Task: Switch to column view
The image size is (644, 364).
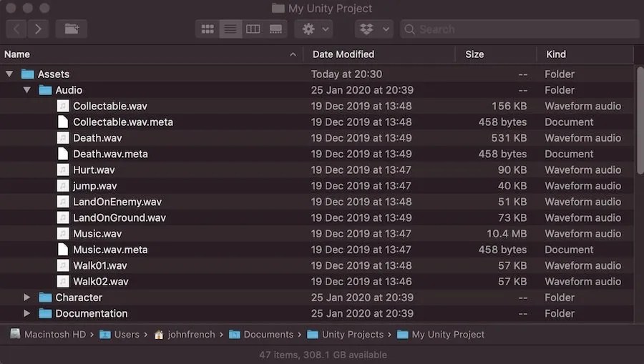Action: 253,29
